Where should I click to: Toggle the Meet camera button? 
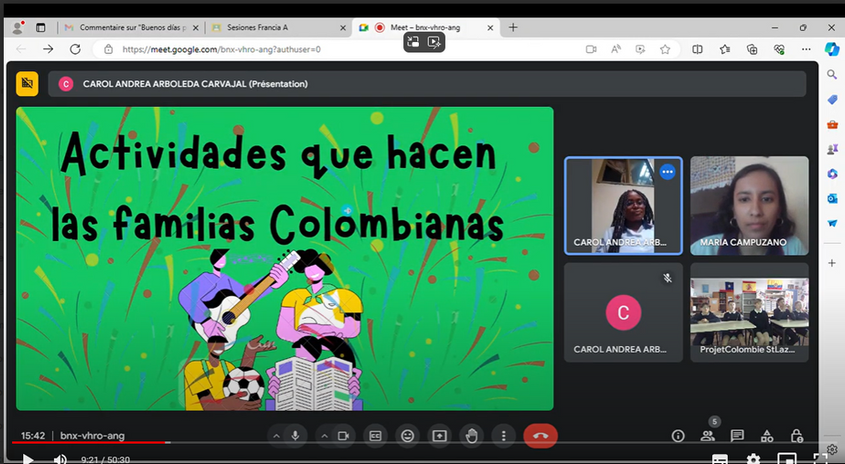(x=343, y=436)
